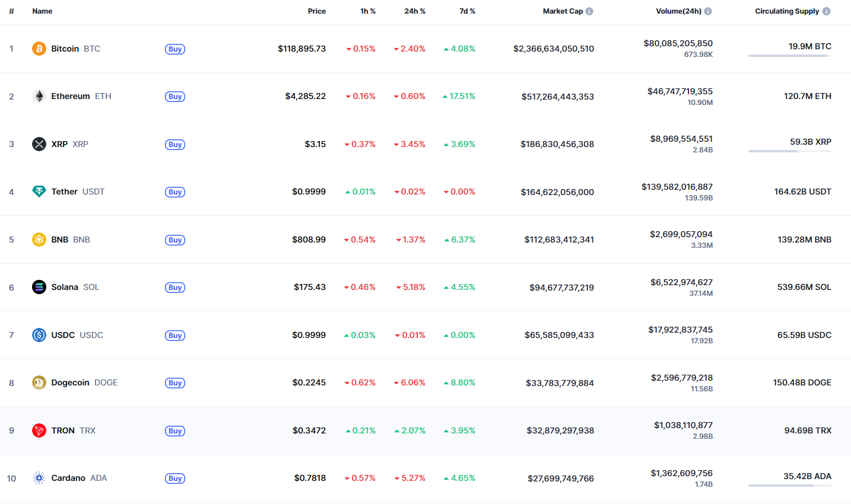Click XRP's circulating supply progress bar
The width and height of the screenshot is (851, 504).
[x=790, y=151]
